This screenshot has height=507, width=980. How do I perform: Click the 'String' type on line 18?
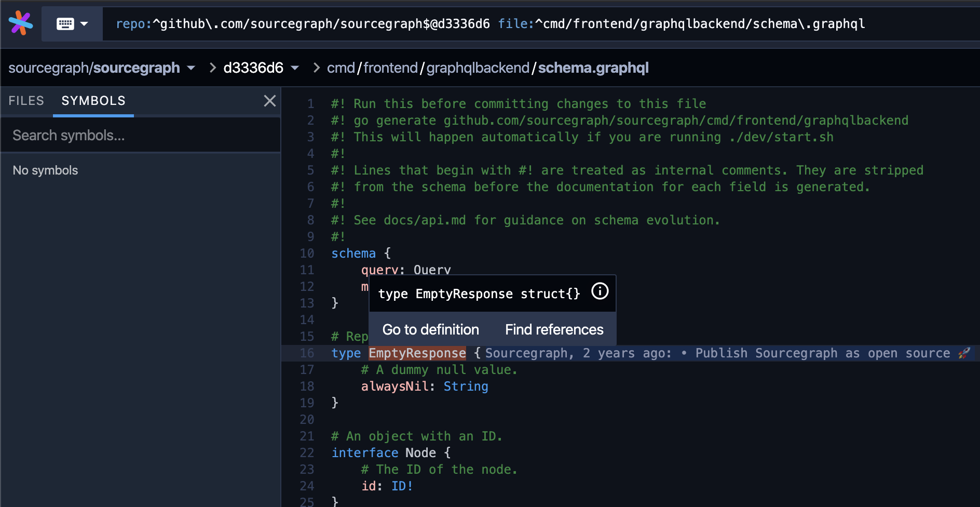click(x=466, y=386)
